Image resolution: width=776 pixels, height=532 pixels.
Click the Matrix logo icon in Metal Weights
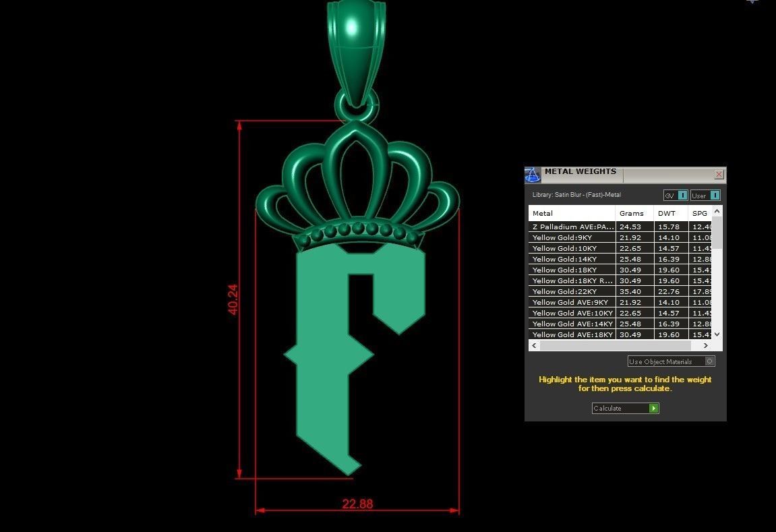533,175
